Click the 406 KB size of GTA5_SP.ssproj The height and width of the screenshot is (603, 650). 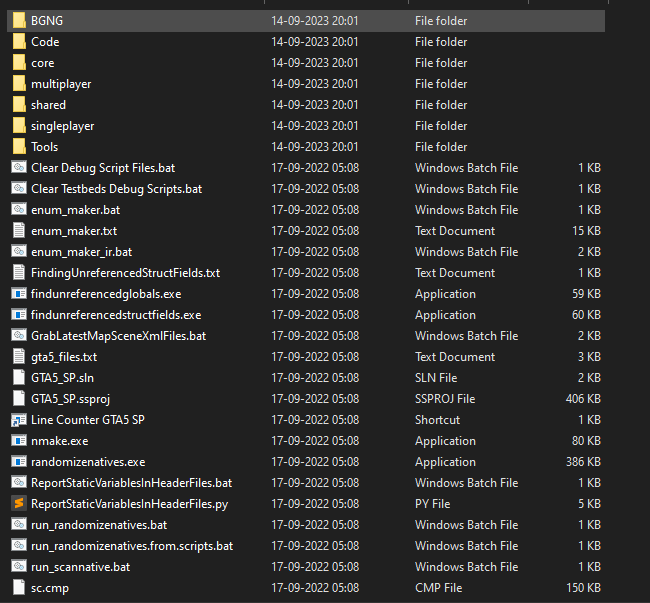583,399
